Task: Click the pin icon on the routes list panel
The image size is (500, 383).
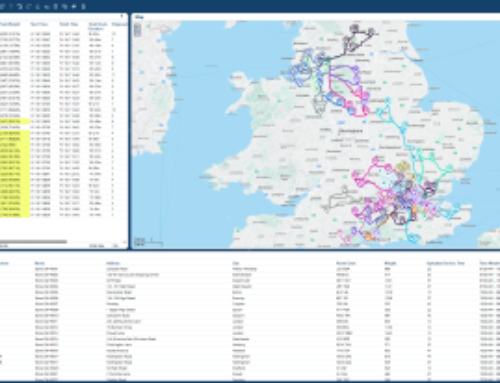Action: [122, 16]
